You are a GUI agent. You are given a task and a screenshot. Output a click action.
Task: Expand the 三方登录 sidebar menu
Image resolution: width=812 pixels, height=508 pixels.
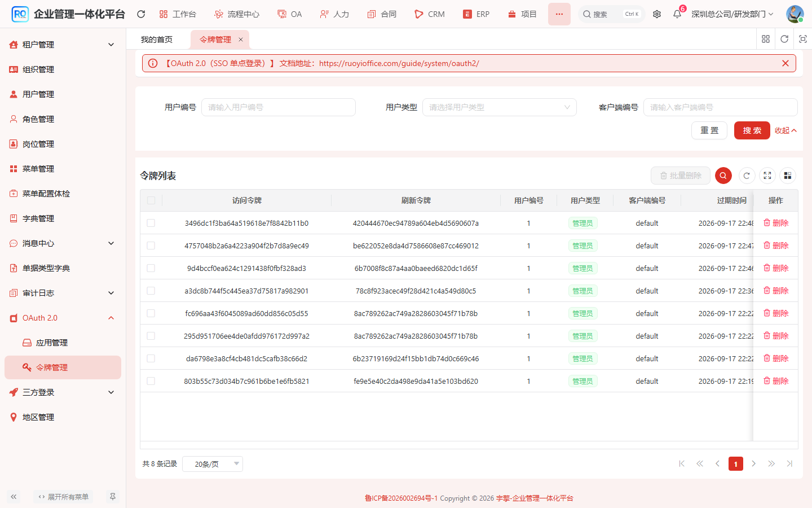click(x=63, y=392)
